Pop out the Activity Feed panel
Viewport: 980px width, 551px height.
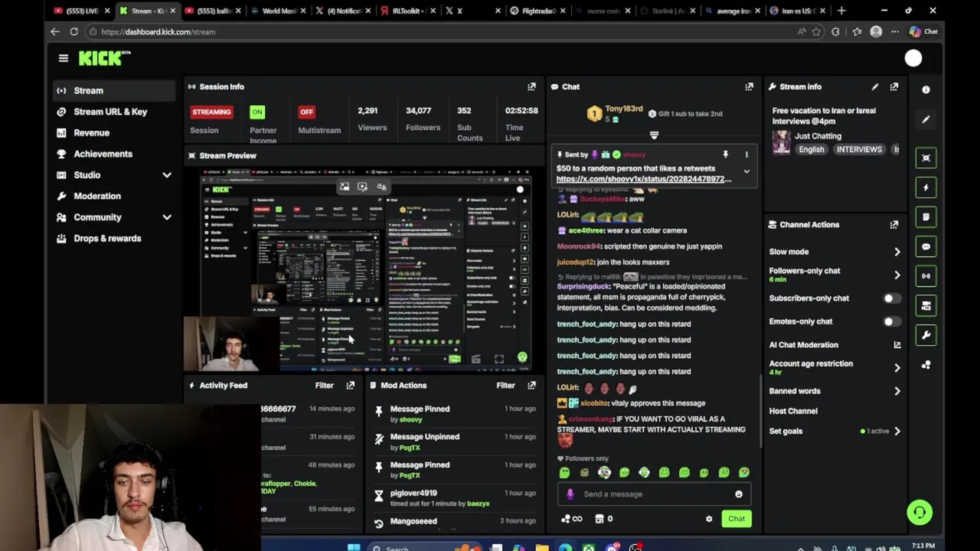click(351, 386)
